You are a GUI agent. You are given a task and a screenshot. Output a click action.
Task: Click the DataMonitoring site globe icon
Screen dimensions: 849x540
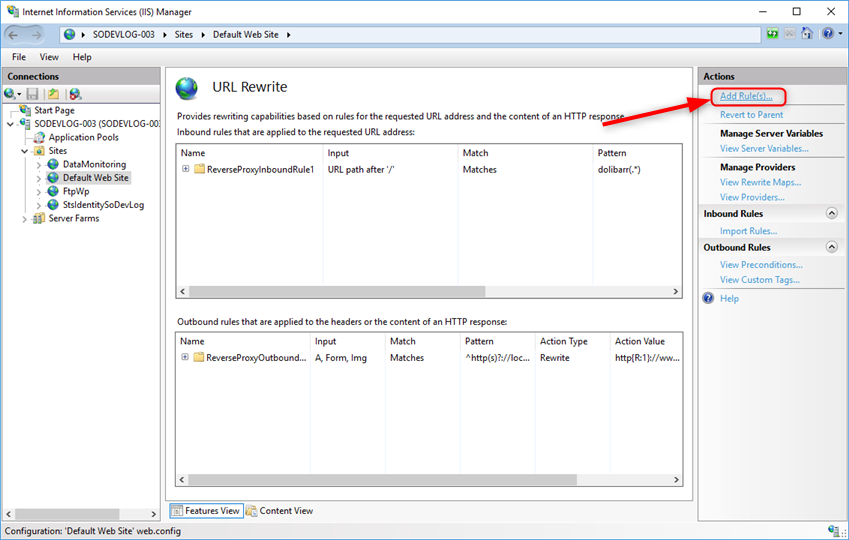tap(53, 164)
